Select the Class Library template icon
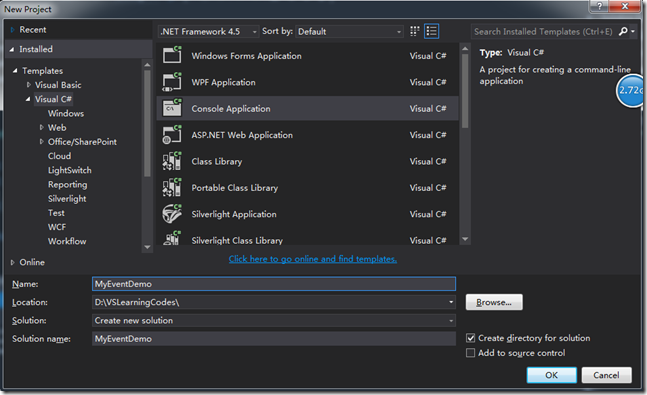Image resolution: width=647 pixels, height=395 pixels. pos(172,161)
